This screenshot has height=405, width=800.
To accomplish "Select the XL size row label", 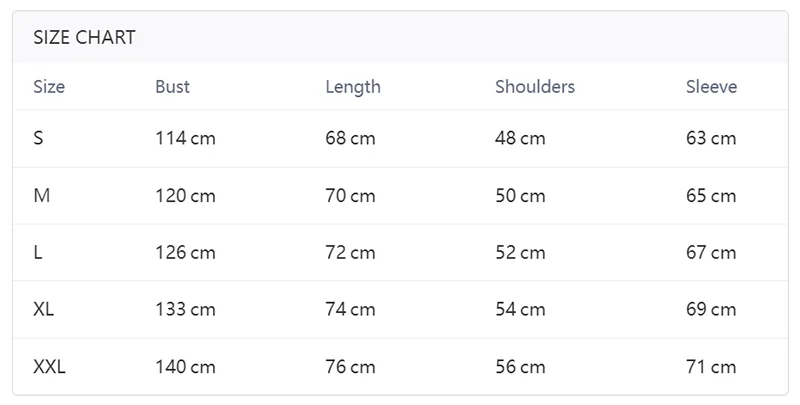I will pyautogui.click(x=44, y=310).
